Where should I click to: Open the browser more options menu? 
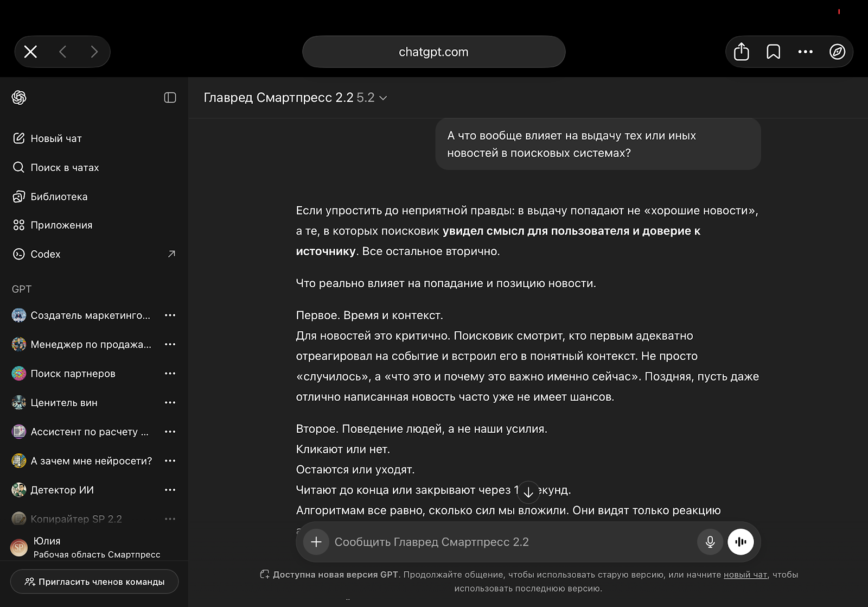(x=805, y=52)
